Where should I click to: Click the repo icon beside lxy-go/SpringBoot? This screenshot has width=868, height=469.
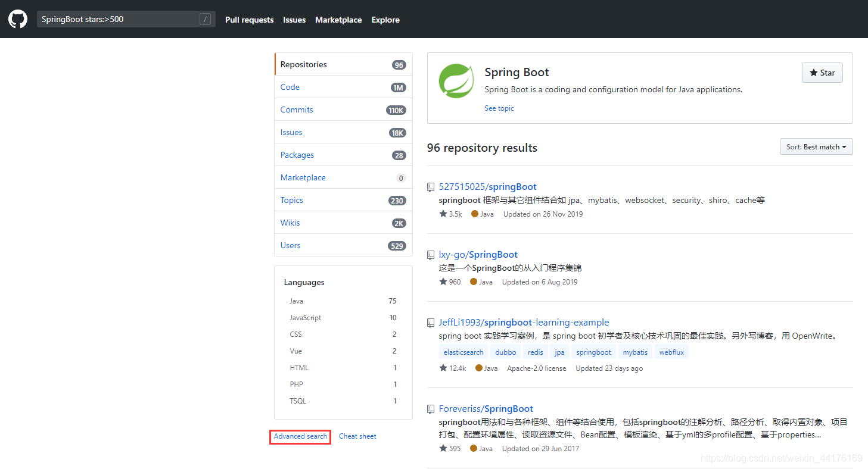pos(431,255)
